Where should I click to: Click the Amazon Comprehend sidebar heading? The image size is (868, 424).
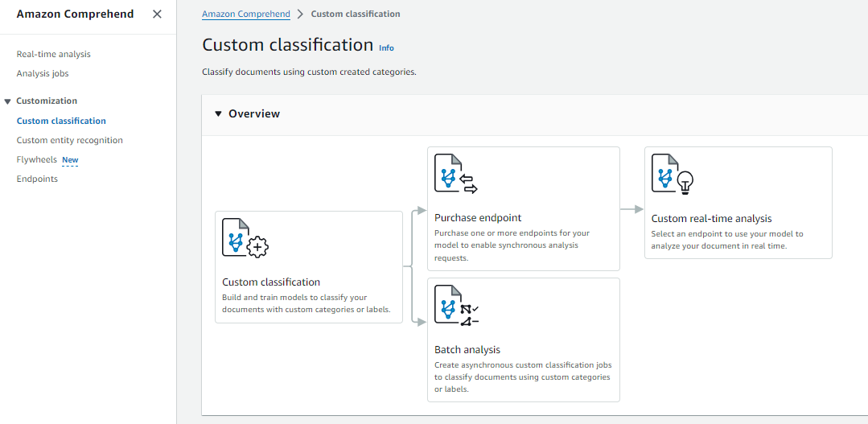click(76, 14)
